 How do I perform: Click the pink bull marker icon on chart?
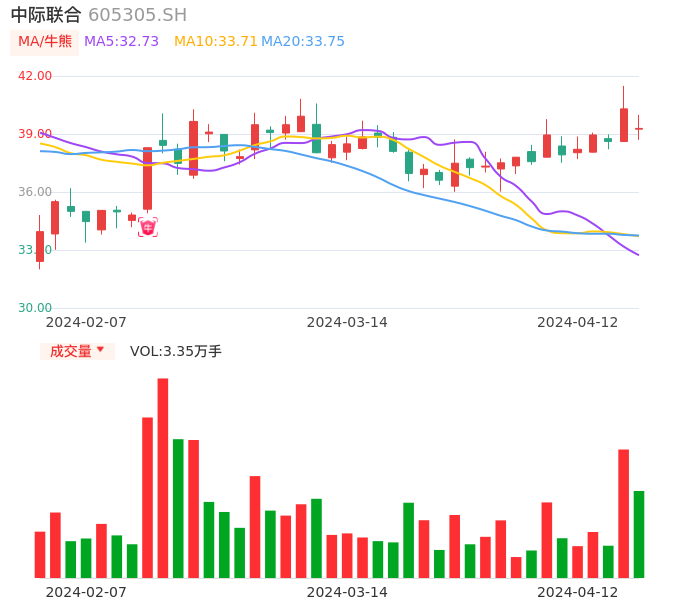pos(147,227)
